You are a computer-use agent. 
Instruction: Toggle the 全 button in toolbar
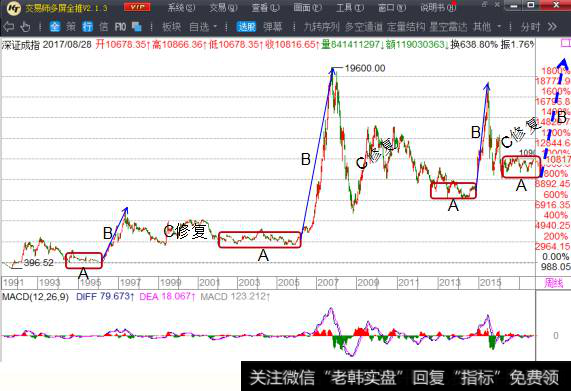55,27
